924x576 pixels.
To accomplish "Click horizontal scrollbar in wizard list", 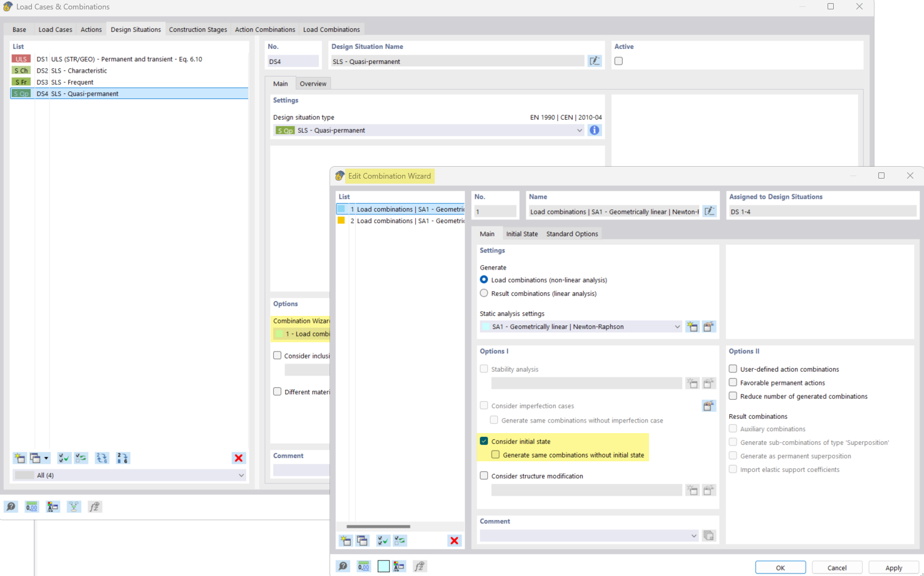I will (378, 526).
